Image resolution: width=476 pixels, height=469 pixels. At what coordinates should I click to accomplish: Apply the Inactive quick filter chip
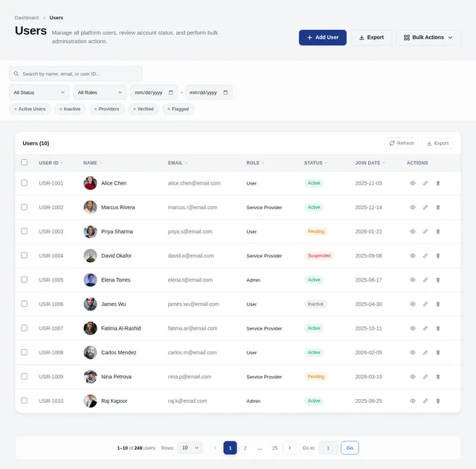click(x=70, y=109)
